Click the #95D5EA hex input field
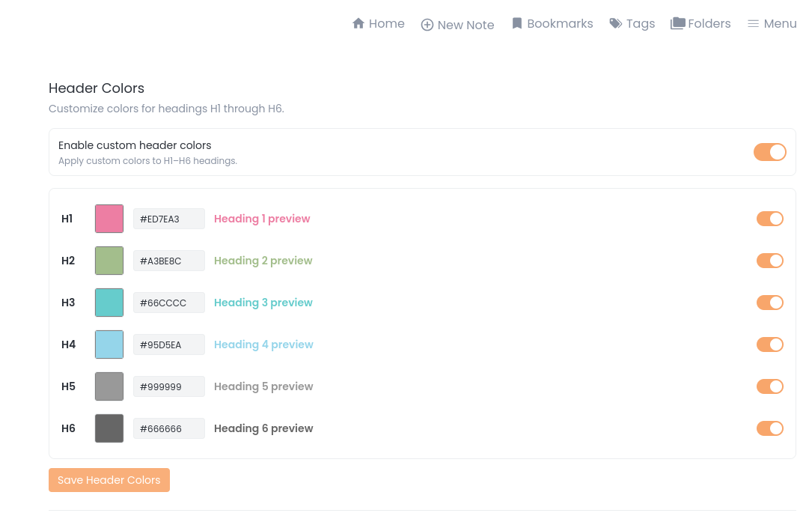 (x=169, y=344)
